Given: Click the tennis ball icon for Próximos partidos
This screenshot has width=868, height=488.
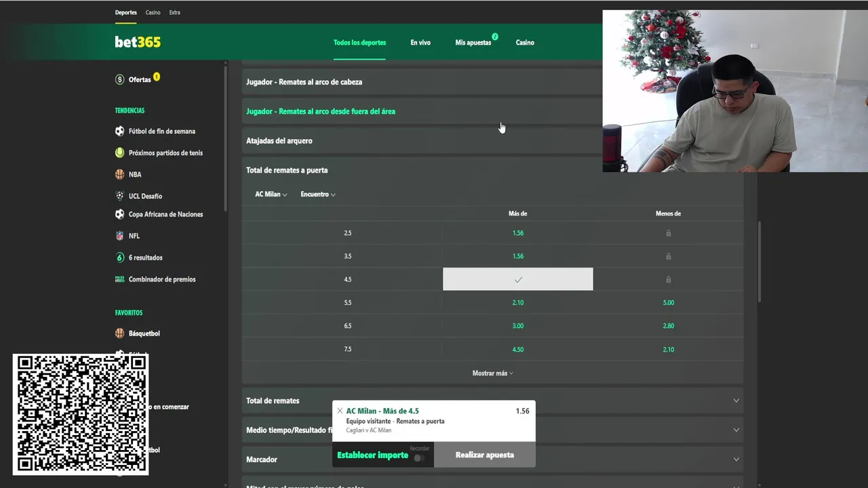Looking at the screenshot, I should (120, 153).
